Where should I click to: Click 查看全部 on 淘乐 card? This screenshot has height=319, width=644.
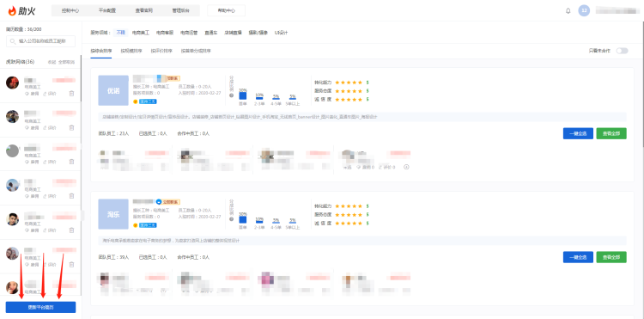coord(611,257)
